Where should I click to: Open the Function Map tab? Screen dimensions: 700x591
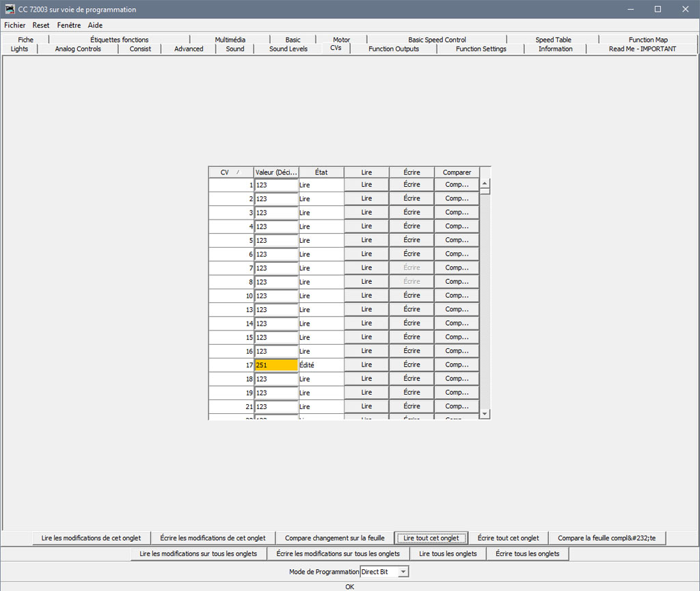click(x=648, y=40)
